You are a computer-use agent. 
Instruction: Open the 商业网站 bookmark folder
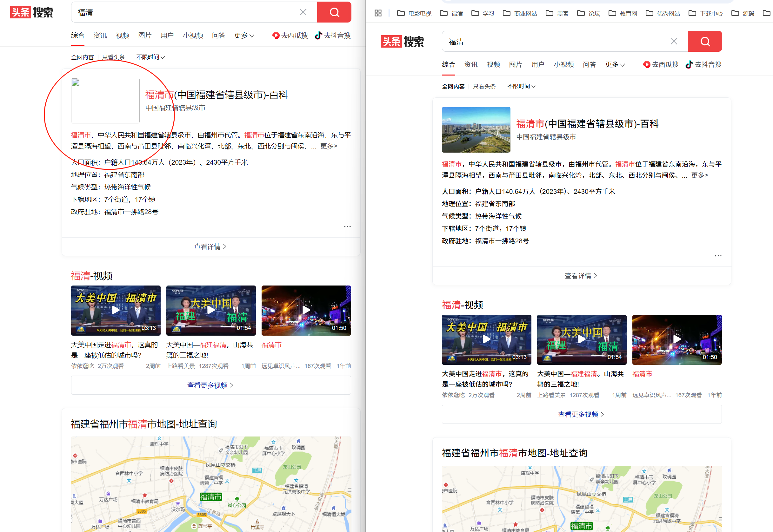coord(520,13)
